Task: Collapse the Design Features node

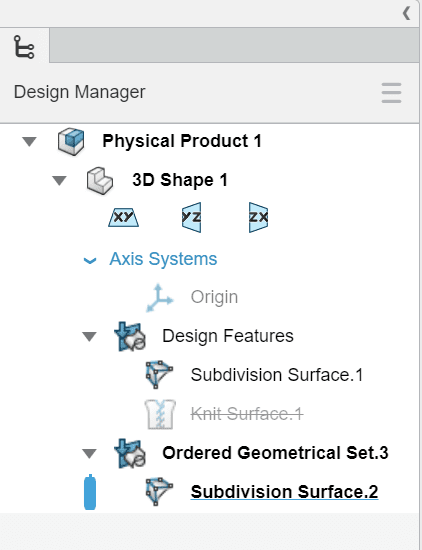Action: (89, 337)
